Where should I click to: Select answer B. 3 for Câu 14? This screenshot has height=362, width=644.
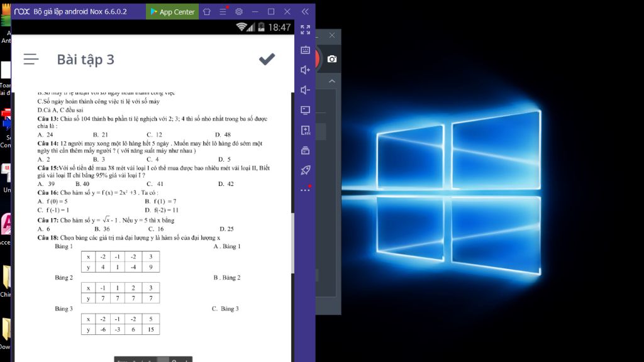click(x=99, y=159)
